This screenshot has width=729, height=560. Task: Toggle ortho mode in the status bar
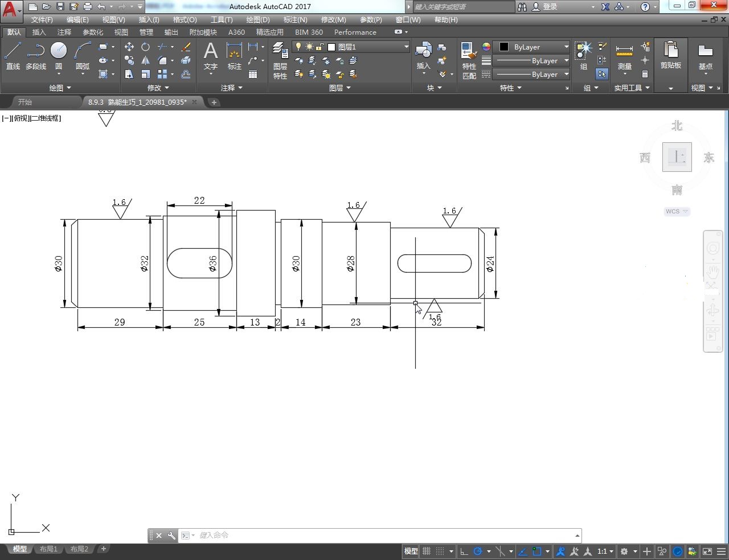pyautogui.click(x=464, y=551)
